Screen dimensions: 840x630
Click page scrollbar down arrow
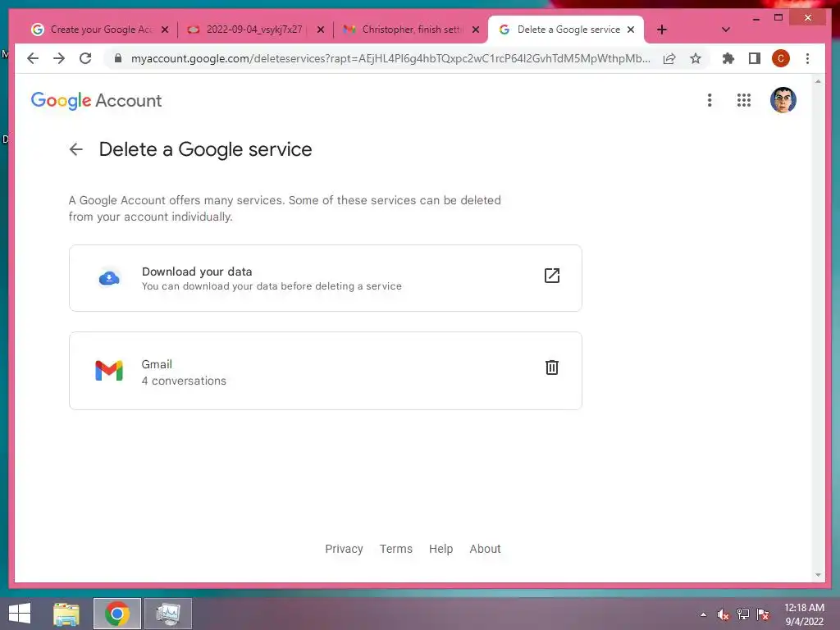click(x=818, y=575)
